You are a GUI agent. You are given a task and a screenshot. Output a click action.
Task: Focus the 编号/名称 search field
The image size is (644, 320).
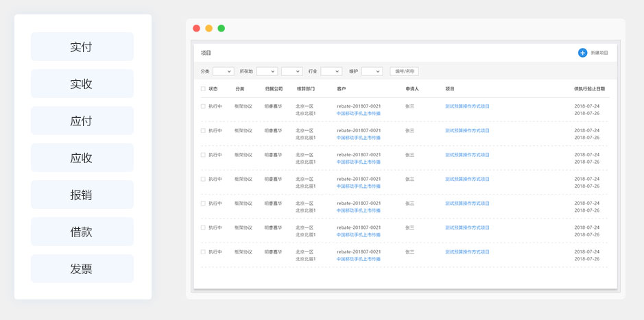404,71
